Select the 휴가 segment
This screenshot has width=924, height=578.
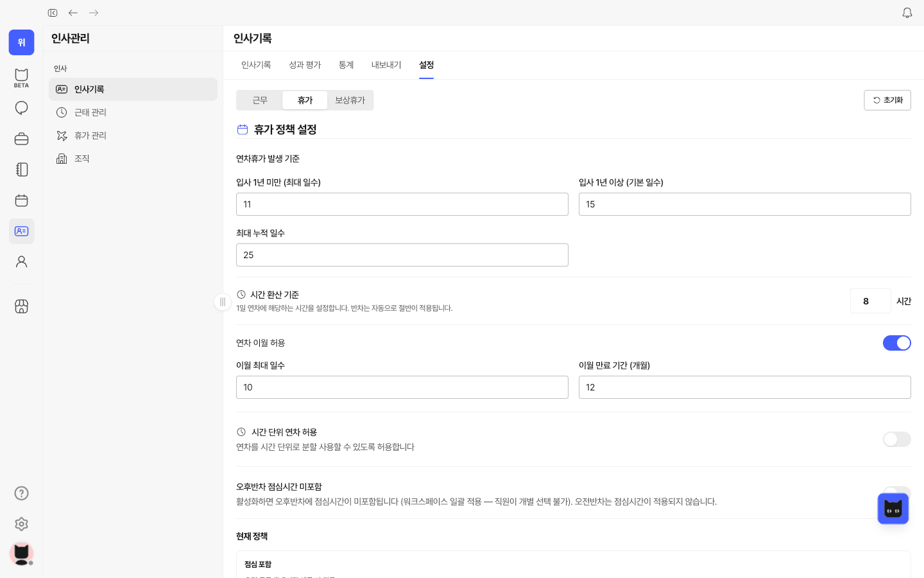pyautogui.click(x=305, y=100)
